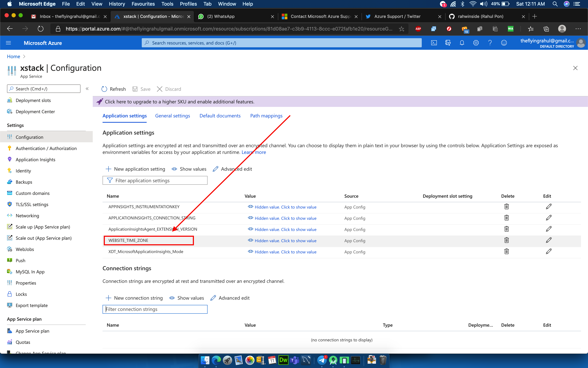The height and width of the screenshot is (368, 588).
Task: Switch to WhatsApp browser tab
Action: pyautogui.click(x=236, y=16)
